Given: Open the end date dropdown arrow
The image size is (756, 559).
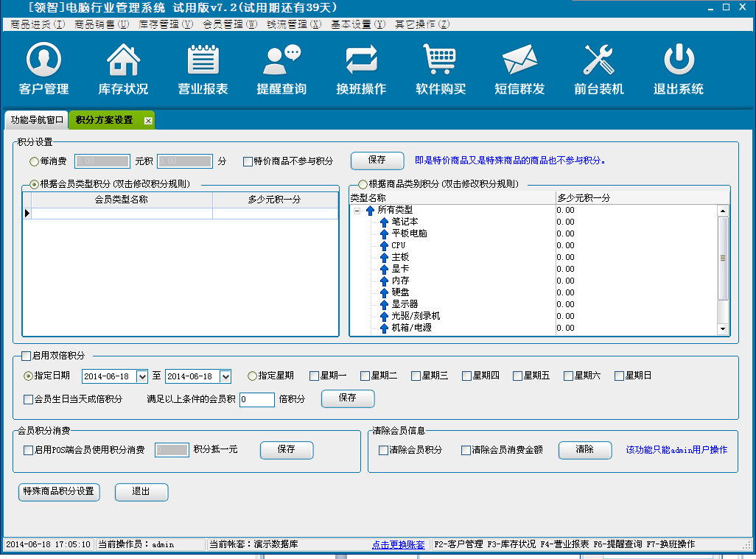Looking at the screenshot, I should (x=225, y=376).
